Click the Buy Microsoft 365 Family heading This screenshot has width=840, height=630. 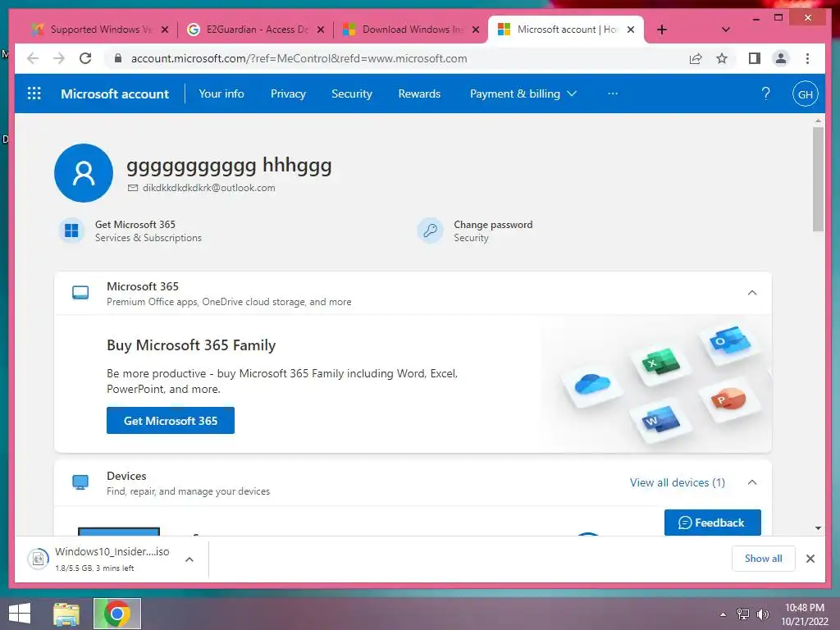click(x=191, y=345)
